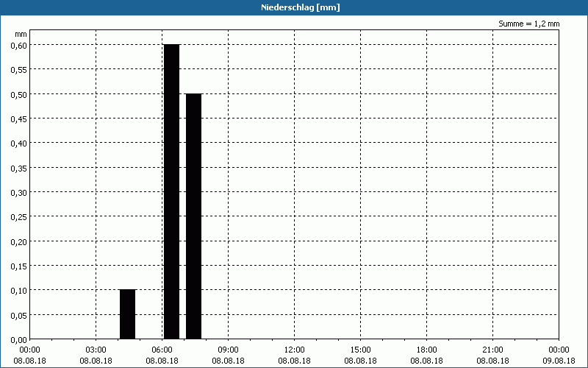Viewport: 588px width, 368px height.
Task: Click the short 0,10 mm precipitation bar
Action: pyautogui.click(x=127, y=314)
